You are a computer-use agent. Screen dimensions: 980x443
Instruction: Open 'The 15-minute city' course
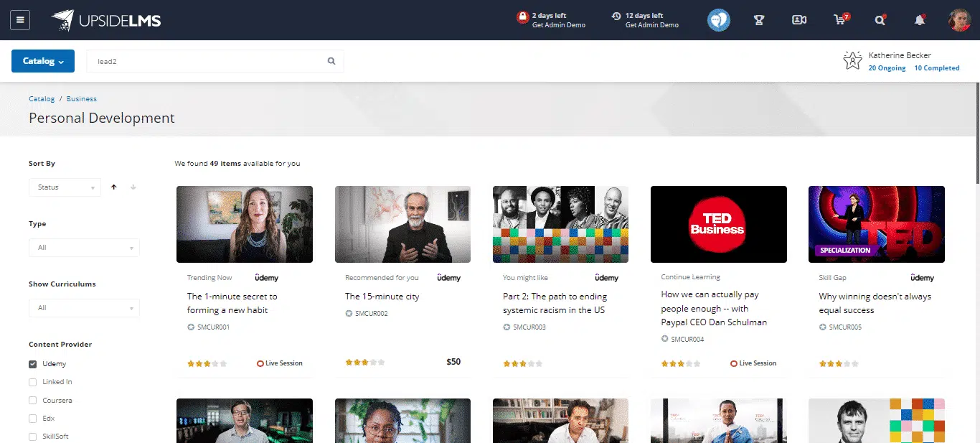[382, 297]
